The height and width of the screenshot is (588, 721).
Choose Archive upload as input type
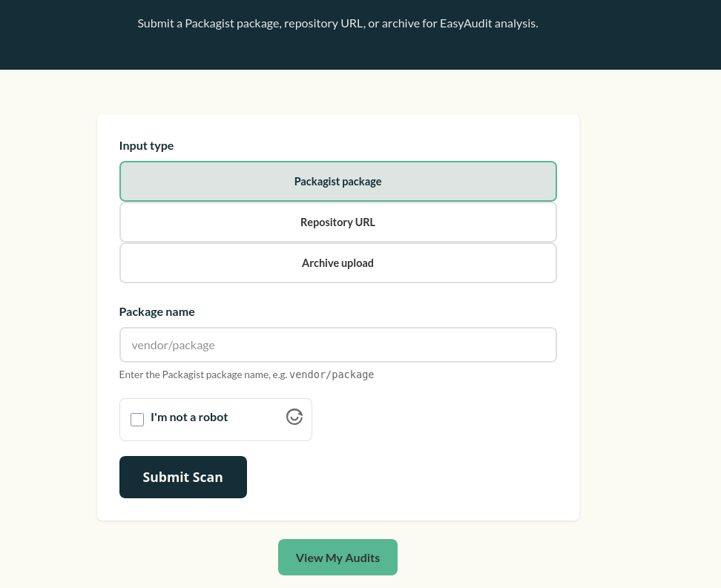(x=338, y=262)
